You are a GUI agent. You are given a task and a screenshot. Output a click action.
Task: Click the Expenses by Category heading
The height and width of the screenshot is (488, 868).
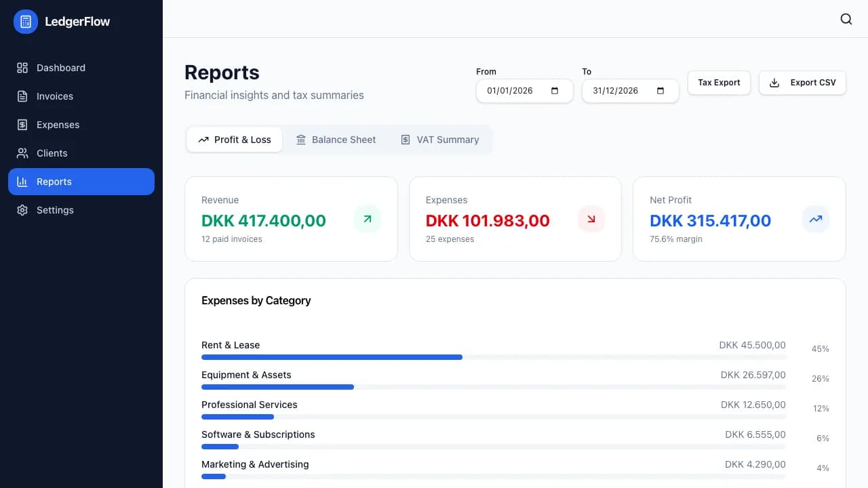click(x=256, y=300)
